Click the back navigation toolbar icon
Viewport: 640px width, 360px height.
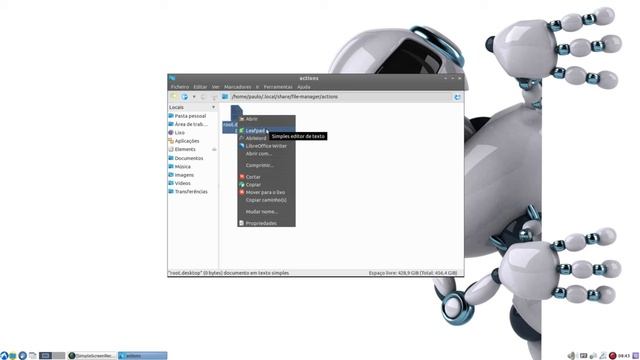coord(184,97)
